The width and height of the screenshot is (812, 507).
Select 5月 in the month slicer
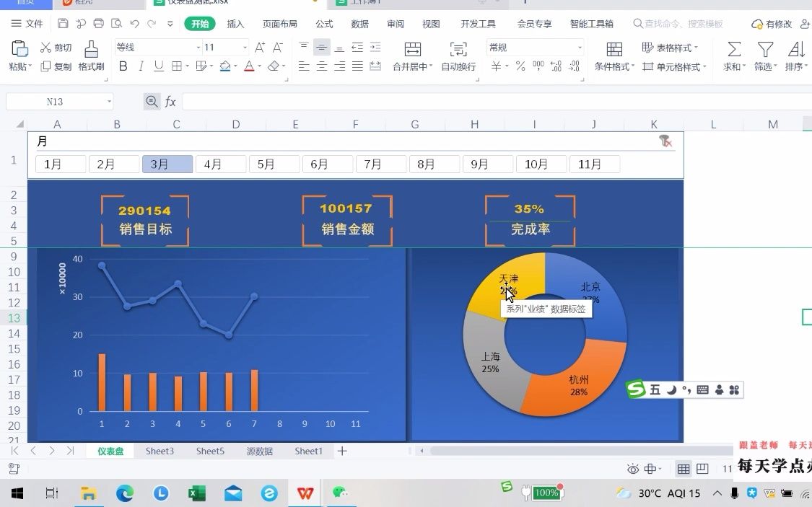pos(274,164)
